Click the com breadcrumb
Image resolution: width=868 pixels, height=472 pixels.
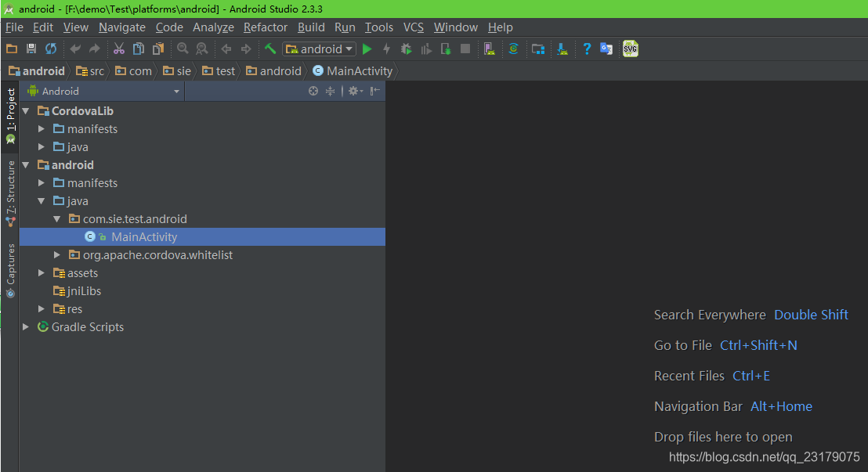(x=133, y=71)
